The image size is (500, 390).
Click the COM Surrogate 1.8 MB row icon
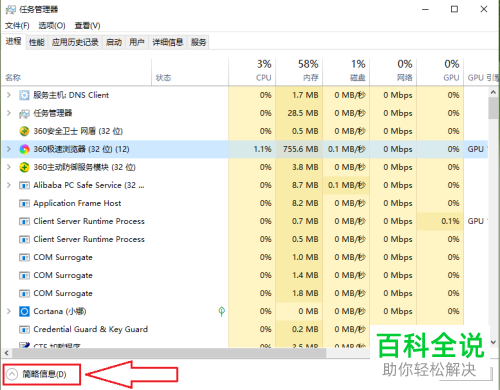(24, 293)
